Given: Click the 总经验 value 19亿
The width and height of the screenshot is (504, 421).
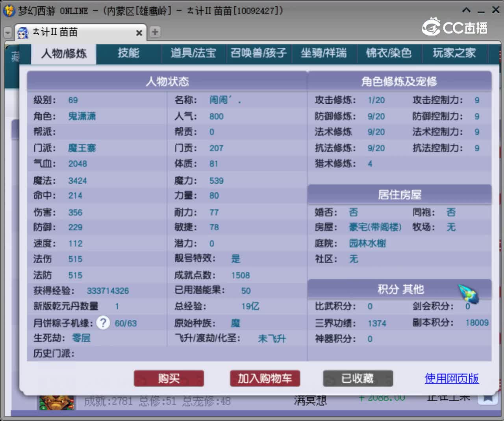Looking at the screenshot, I should [x=250, y=306].
